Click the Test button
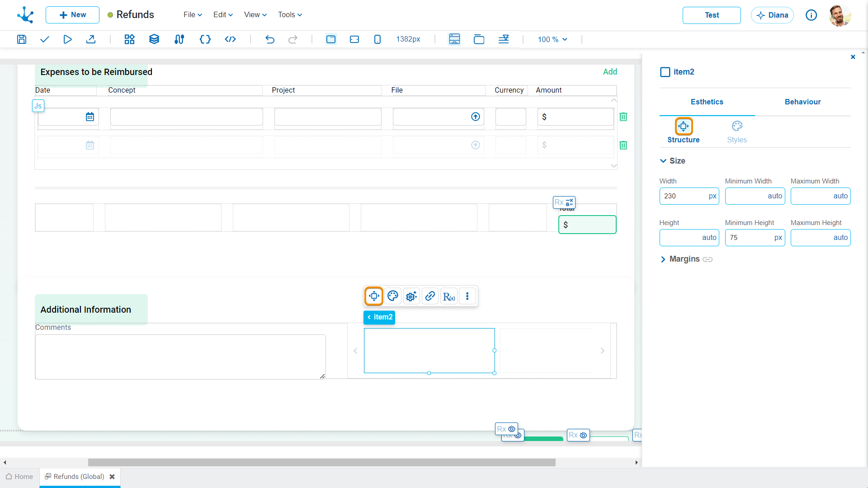Image resolution: width=868 pixels, height=488 pixels. click(712, 15)
